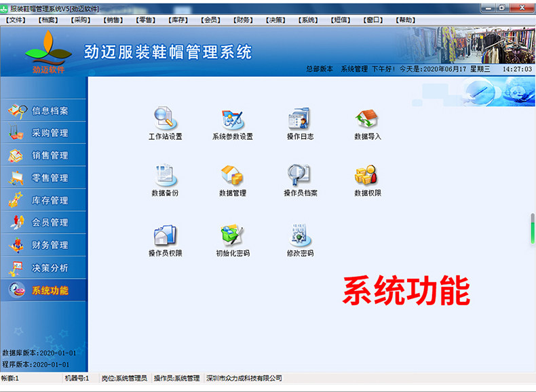Open the 数据管理 icon
536x392 pixels.
pos(233,175)
